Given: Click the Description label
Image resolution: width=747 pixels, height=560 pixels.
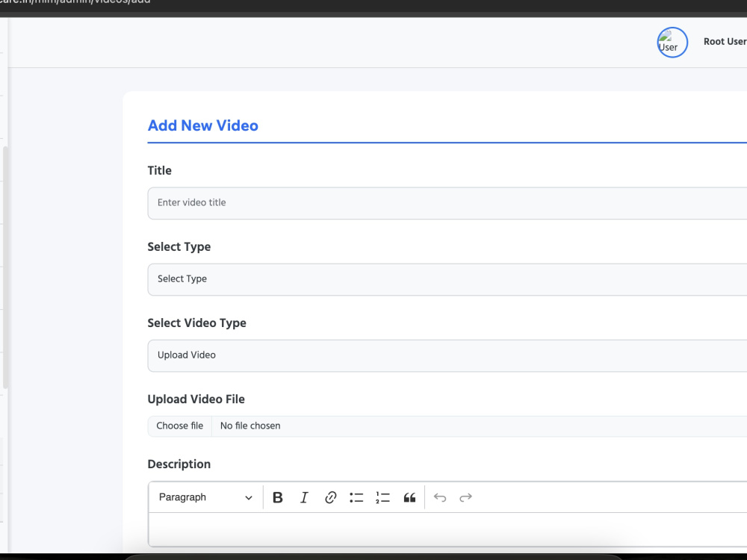Looking at the screenshot, I should pyautogui.click(x=179, y=464).
